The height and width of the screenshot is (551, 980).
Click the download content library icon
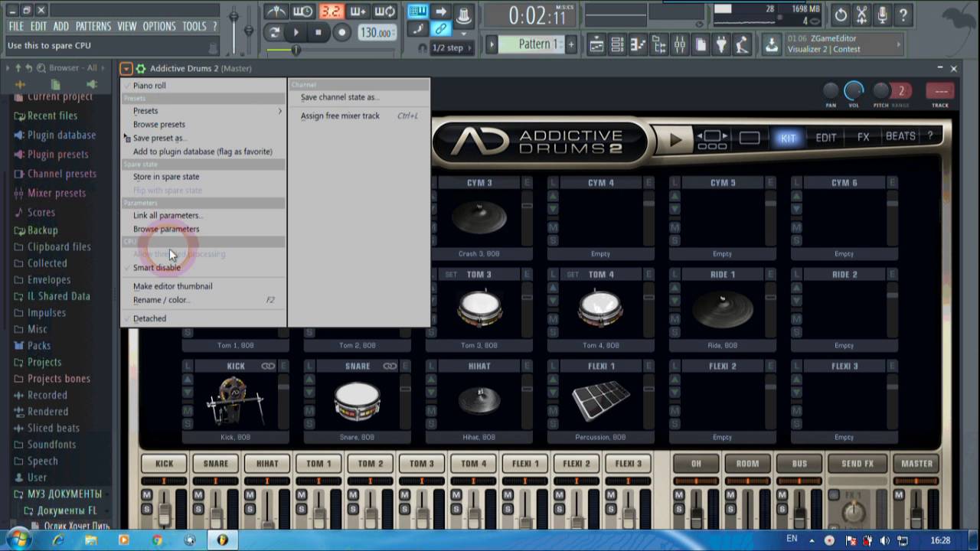(x=773, y=44)
